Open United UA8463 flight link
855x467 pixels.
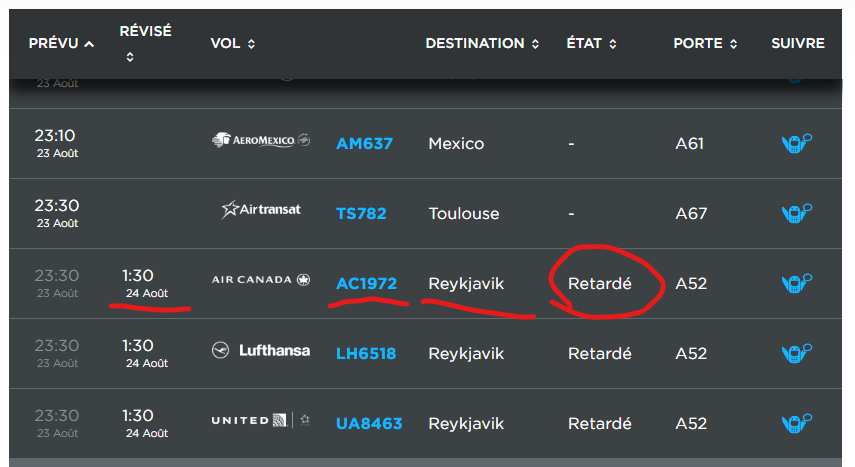(x=369, y=424)
